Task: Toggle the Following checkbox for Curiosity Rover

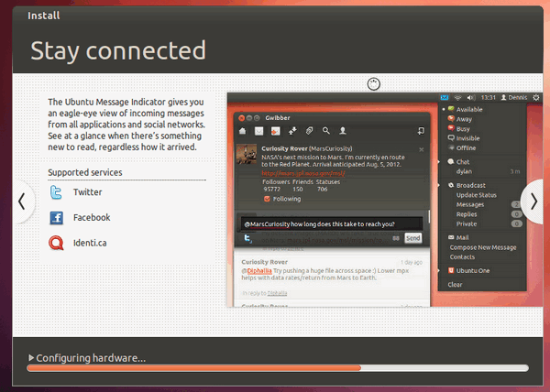Action: click(x=268, y=199)
